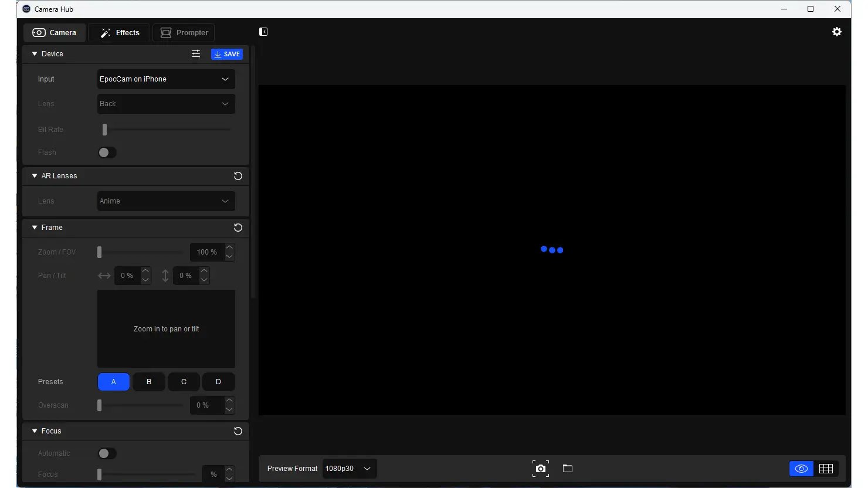Open the captures folder icon
This screenshot has width=868, height=488.
(x=567, y=468)
